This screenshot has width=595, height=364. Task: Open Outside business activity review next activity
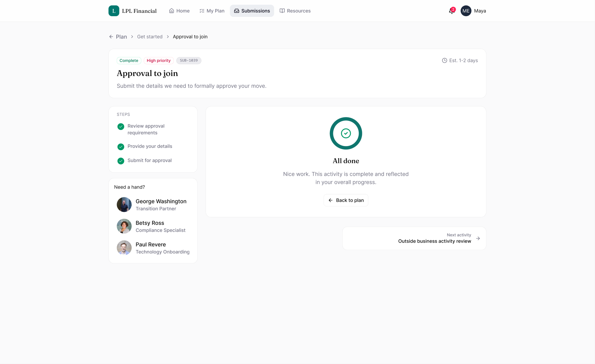point(414,239)
